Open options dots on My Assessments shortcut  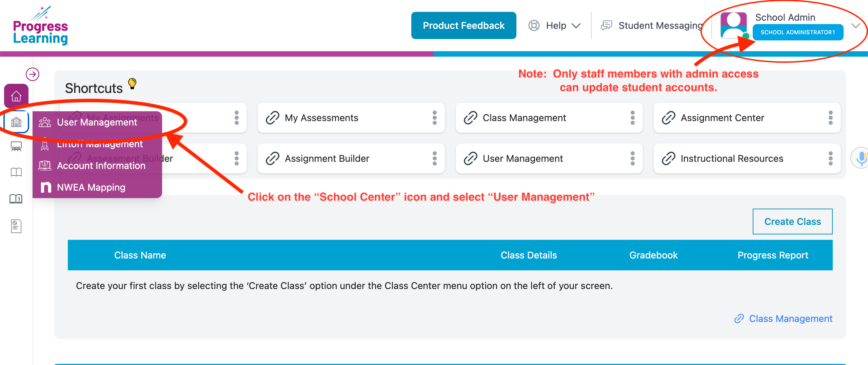point(435,118)
